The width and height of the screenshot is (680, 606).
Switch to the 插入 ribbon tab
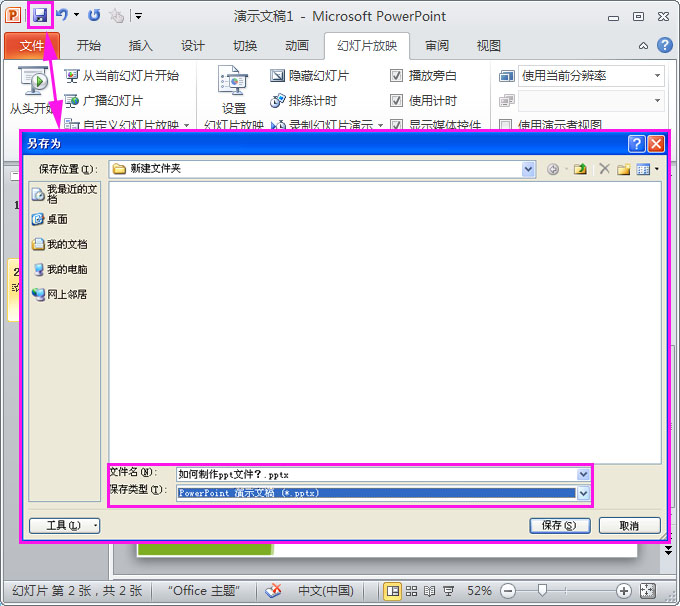coord(141,46)
